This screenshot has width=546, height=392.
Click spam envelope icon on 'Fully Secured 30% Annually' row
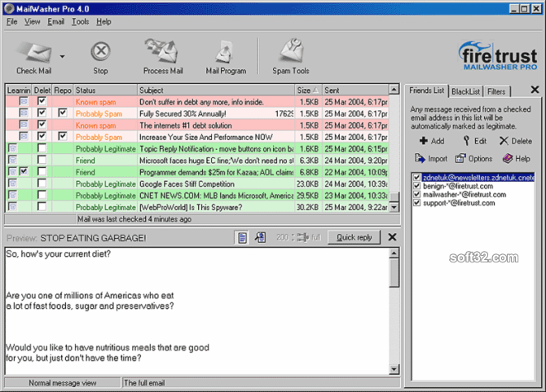(x=24, y=113)
